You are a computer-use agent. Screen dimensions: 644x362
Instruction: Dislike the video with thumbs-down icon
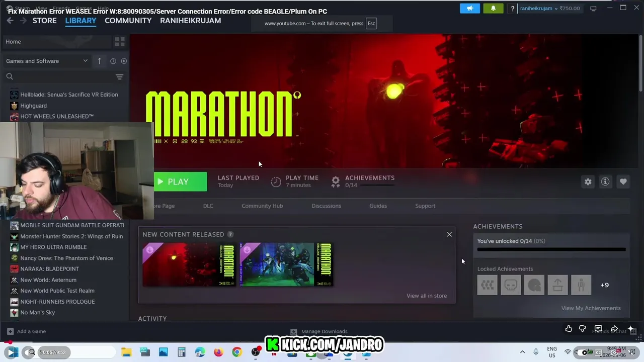coord(582,329)
